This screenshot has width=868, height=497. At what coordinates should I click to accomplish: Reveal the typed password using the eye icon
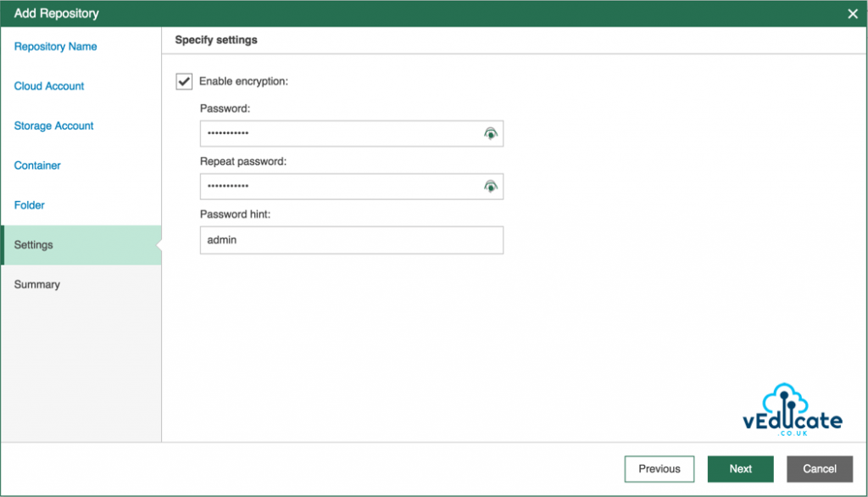[x=490, y=133]
